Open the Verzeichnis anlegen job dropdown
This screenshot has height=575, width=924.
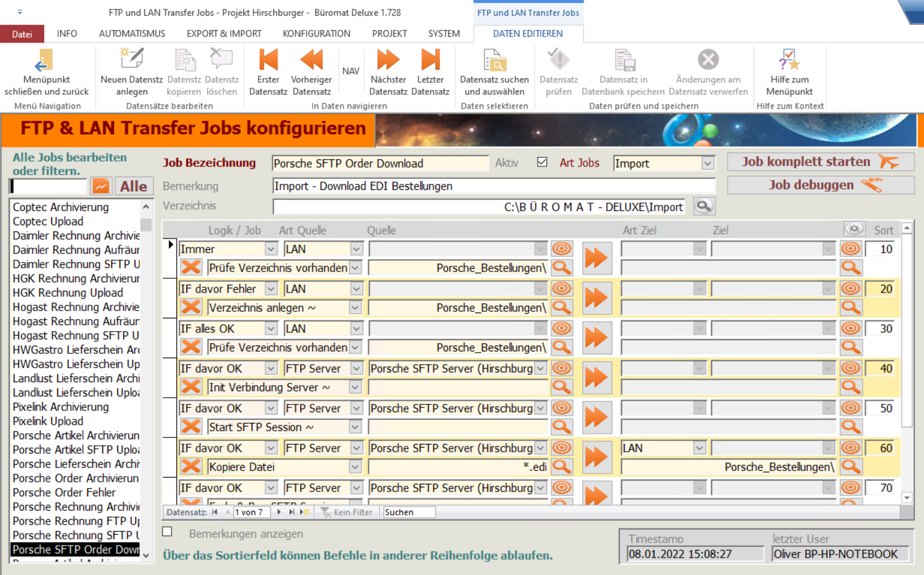point(355,308)
